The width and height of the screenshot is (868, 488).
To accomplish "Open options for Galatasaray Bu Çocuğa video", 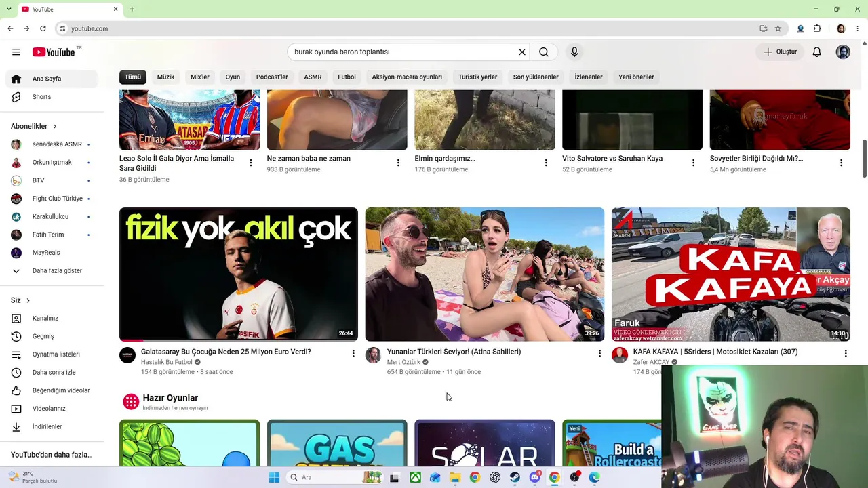I will (353, 353).
